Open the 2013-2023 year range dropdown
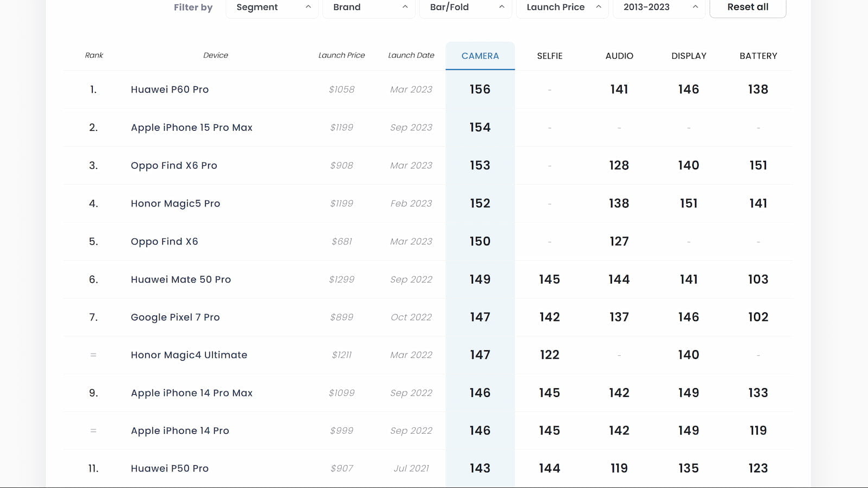 [x=659, y=7]
